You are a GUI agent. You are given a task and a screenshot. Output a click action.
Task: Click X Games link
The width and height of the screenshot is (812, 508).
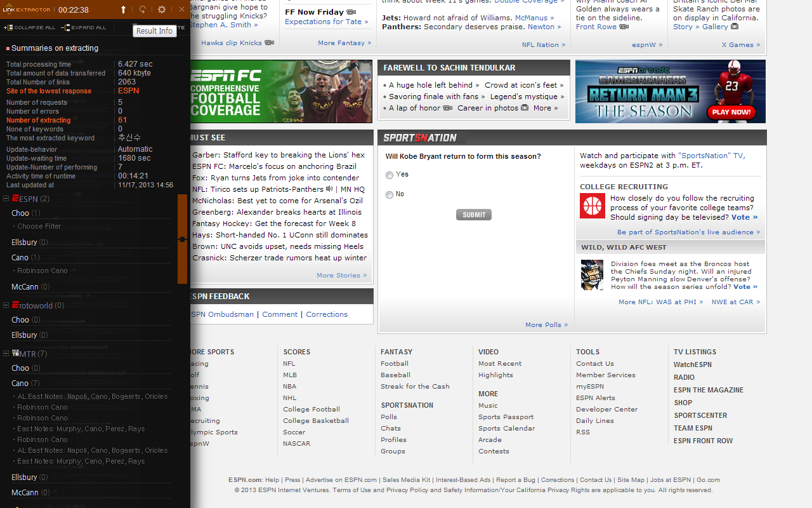coord(740,45)
